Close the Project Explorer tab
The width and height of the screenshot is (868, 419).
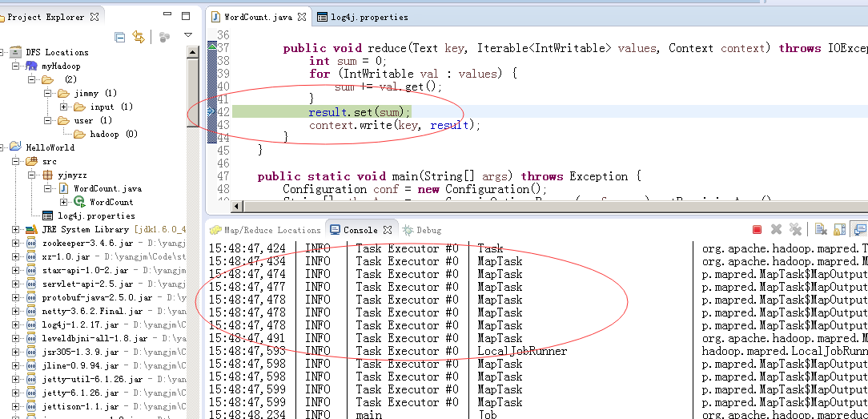(x=94, y=17)
